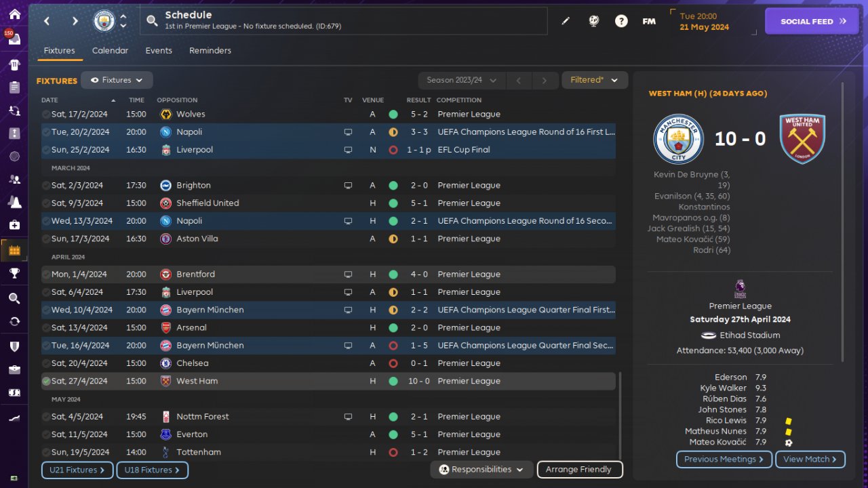Image resolution: width=868 pixels, height=488 pixels.
Task: Click the Arrange Friendly button
Action: 579,469
